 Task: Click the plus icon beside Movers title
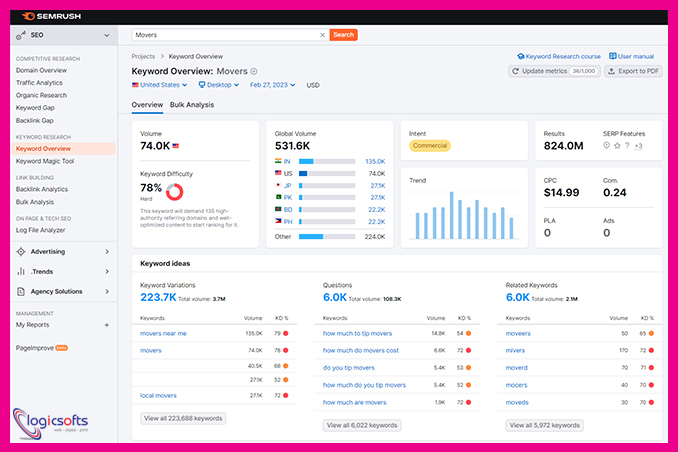coord(254,72)
